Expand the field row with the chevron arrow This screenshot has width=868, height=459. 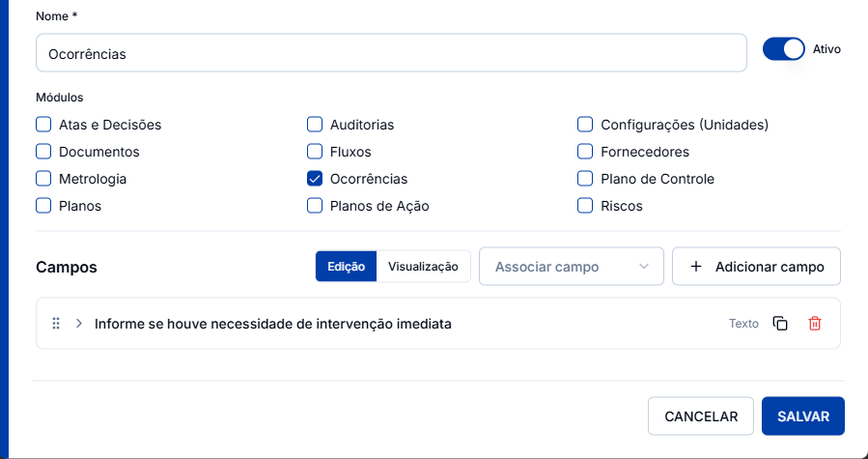pyautogui.click(x=79, y=323)
